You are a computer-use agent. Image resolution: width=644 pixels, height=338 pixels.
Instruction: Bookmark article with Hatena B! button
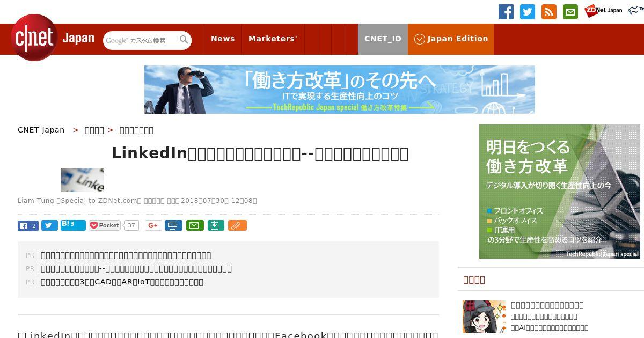click(73, 225)
